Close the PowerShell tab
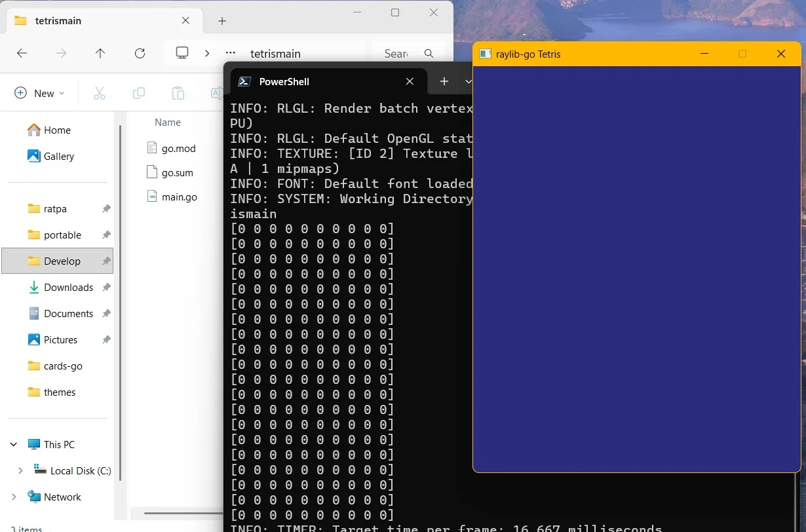Viewport: 806px width, 532px height. [410, 81]
